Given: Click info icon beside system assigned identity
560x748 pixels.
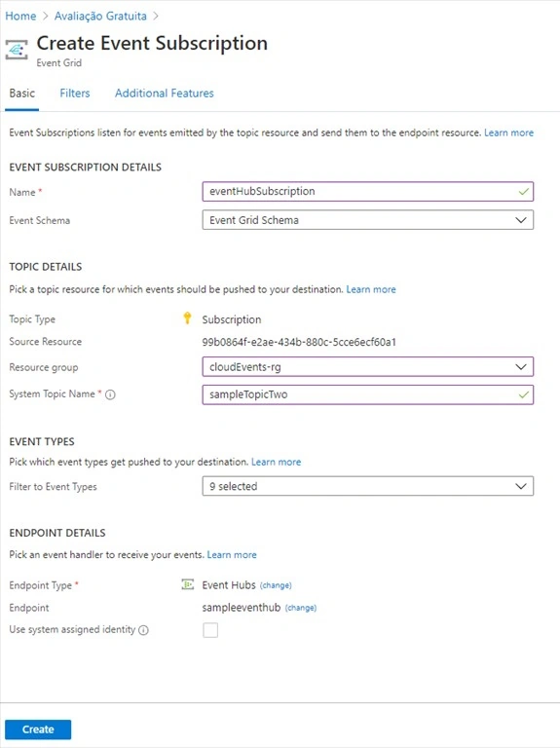Looking at the screenshot, I should click(x=143, y=630).
